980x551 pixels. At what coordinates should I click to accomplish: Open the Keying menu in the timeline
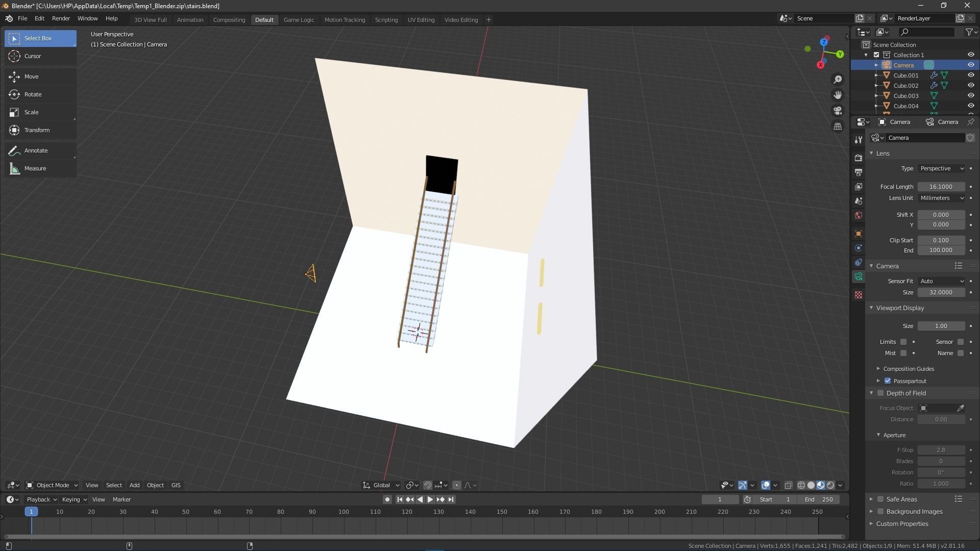pos(73,499)
